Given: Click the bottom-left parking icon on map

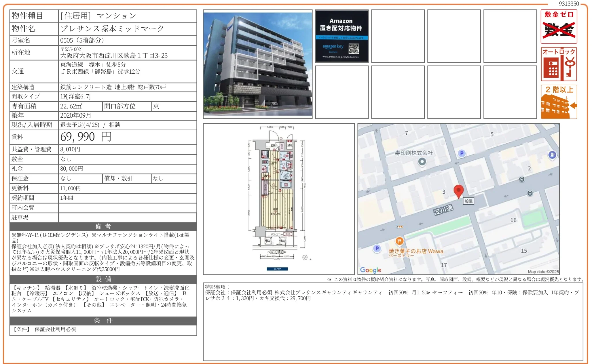Looking at the screenshot, I should (x=377, y=248).
